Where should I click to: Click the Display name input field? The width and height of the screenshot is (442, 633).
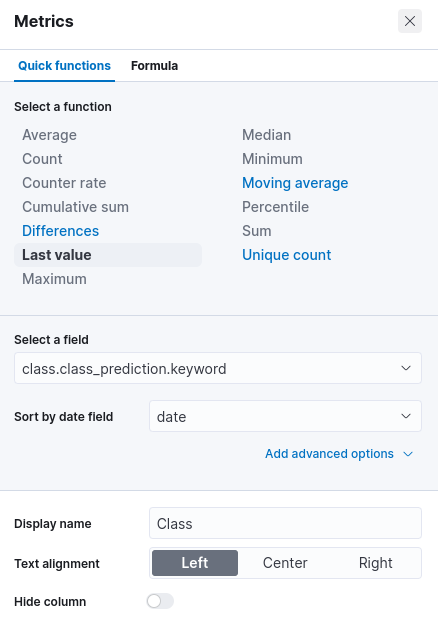tap(285, 523)
